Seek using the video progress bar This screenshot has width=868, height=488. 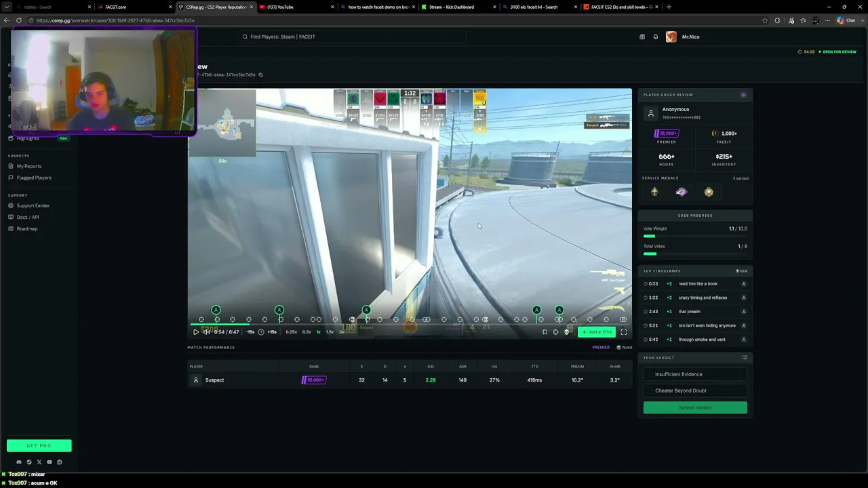click(410, 325)
